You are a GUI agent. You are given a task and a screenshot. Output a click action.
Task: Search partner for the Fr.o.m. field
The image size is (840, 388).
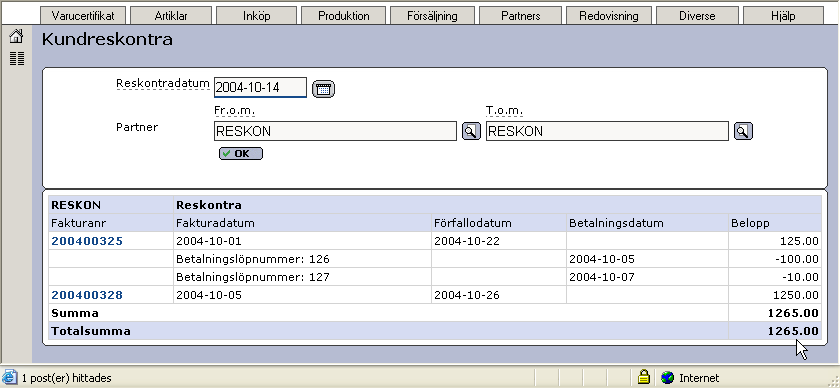(471, 131)
